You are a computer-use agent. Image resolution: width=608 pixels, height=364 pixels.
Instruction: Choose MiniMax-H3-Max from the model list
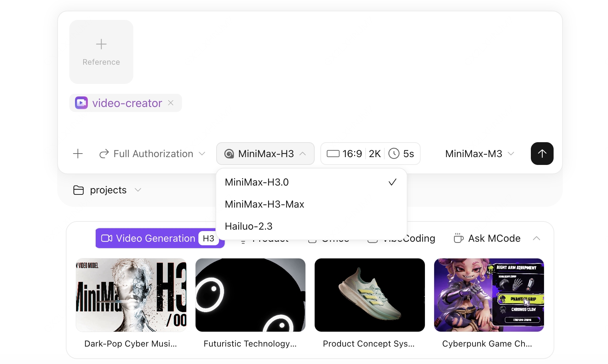coord(311,204)
